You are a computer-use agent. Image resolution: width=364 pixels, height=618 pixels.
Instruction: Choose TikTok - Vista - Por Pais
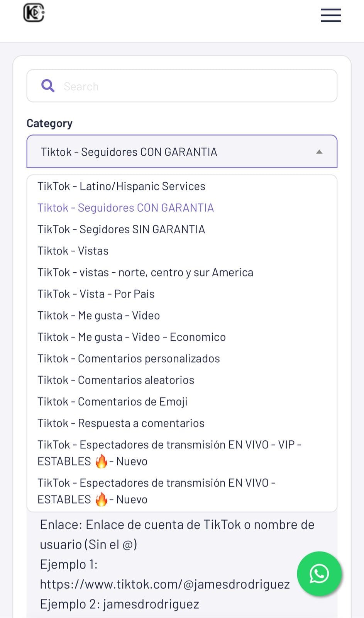click(96, 294)
